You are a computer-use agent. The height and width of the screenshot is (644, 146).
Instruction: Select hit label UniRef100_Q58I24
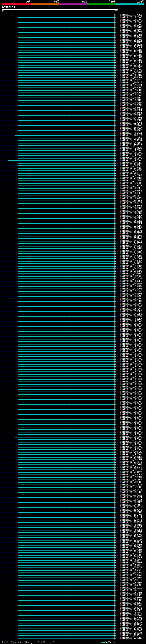[x=131, y=45]
